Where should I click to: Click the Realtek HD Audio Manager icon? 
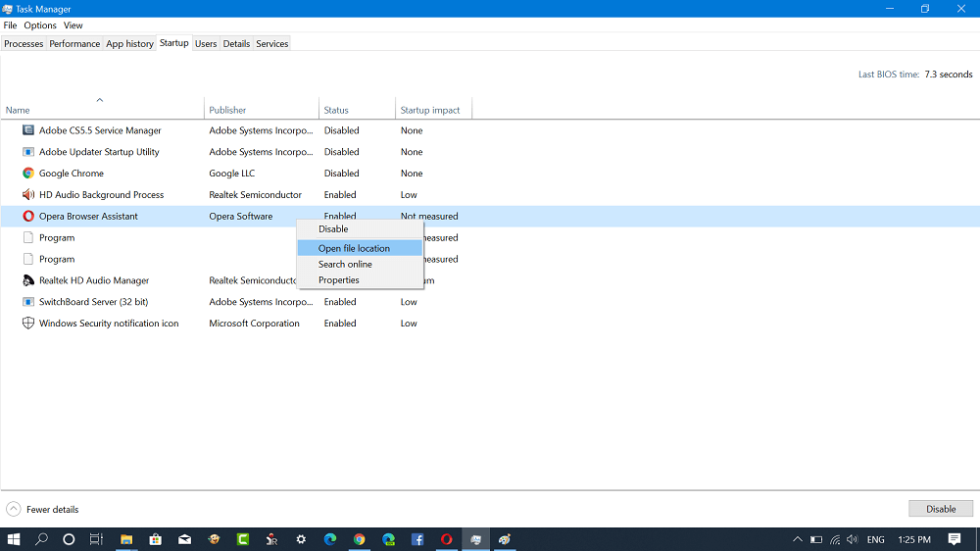(x=28, y=280)
